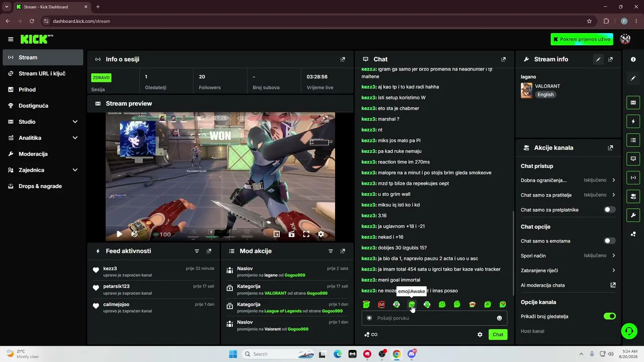Toggle the wrench stream info widget in rail
The image size is (644, 362).
pyautogui.click(x=633, y=215)
